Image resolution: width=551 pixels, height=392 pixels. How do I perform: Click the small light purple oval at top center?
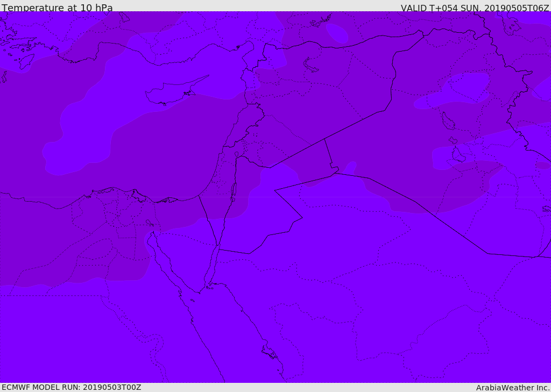click(337, 33)
